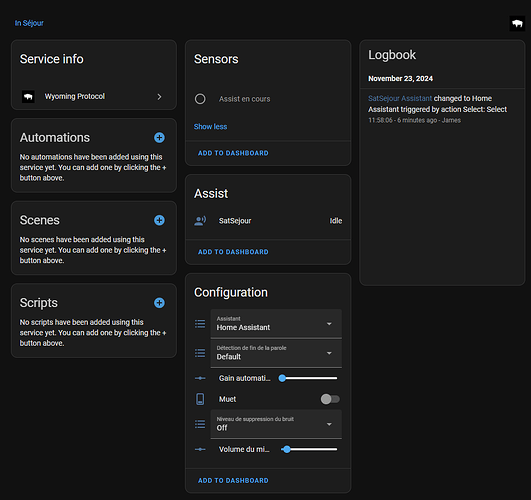The height and width of the screenshot is (500, 531).
Task: Open SatSejour Assistant logbook entry link
Action: pyautogui.click(x=400, y=98)
